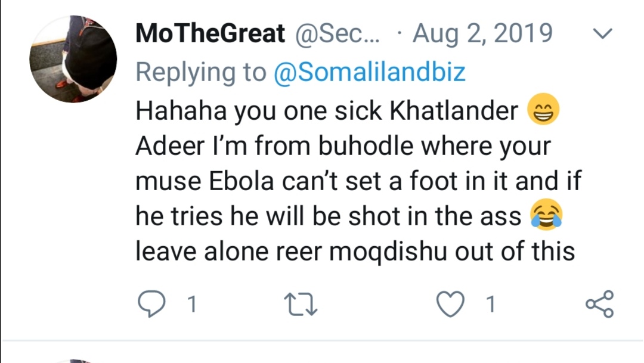Like the tweet with the heart icon
This screenshot has width=644, height=363.
(x=451, y=304)
